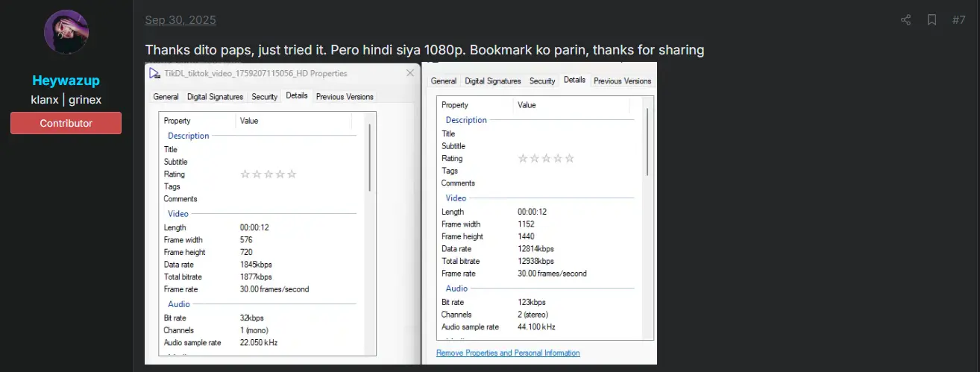This screenshot has width=980, height=372.
Task: Select frame width value 1152
Action: (526, 224)
